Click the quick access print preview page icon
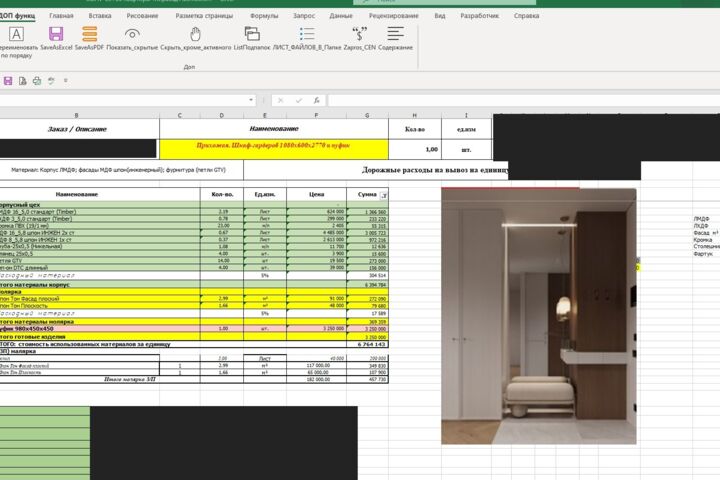720x480 pixels. tap(22, 81)
